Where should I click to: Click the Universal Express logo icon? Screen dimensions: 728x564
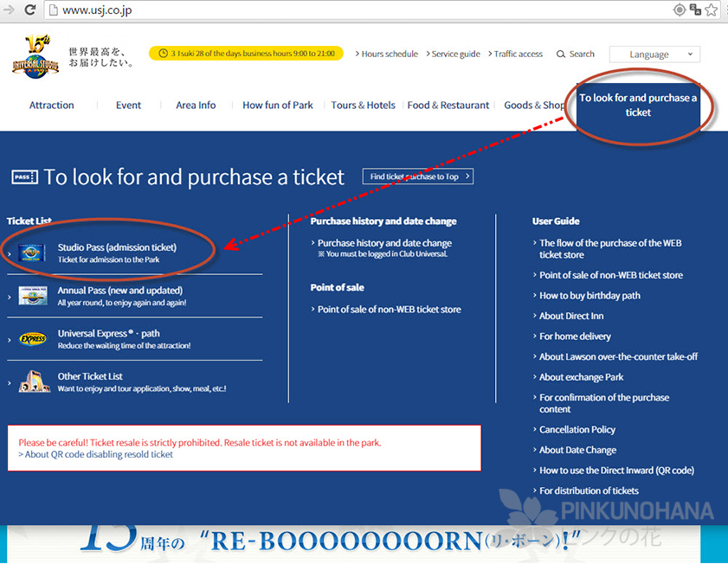(x=33, y=339)
